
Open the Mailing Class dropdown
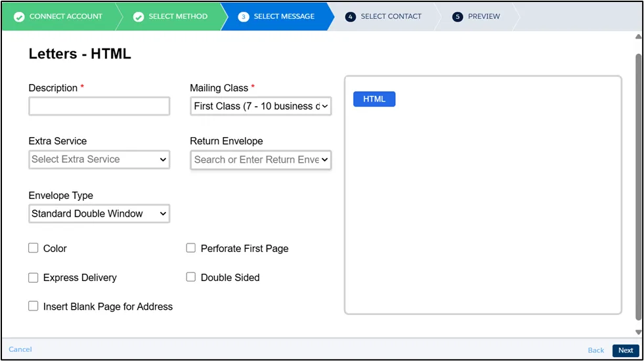[x=261, y=106]
